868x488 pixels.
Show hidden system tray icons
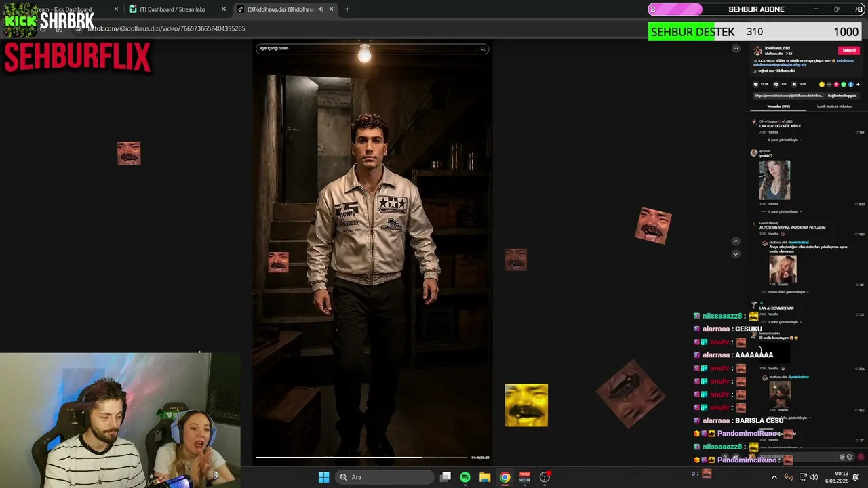pyautogui.click(x=774, y=477)
